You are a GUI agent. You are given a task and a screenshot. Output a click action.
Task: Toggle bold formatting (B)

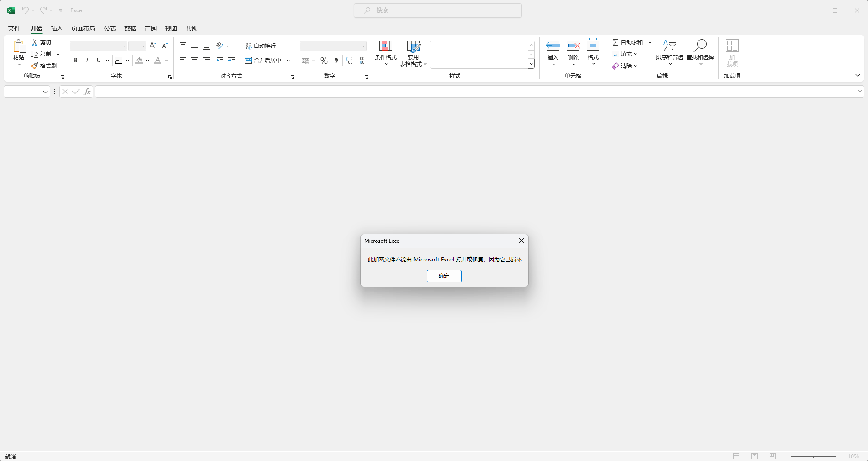tap(75, 61)
